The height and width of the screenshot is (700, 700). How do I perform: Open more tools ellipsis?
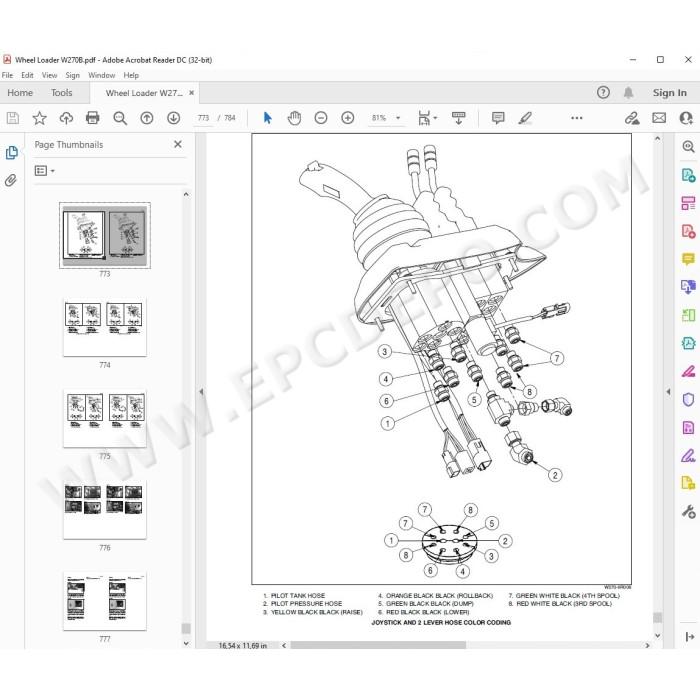(576, 118)
